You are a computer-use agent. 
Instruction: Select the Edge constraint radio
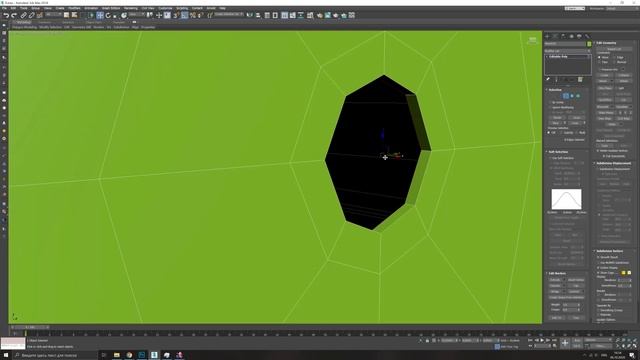[615, 58]
